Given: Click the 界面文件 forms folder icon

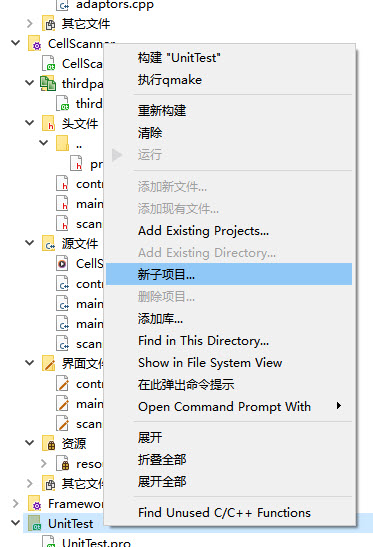Looking at the screenshot, I should click(x=49, y=364).
